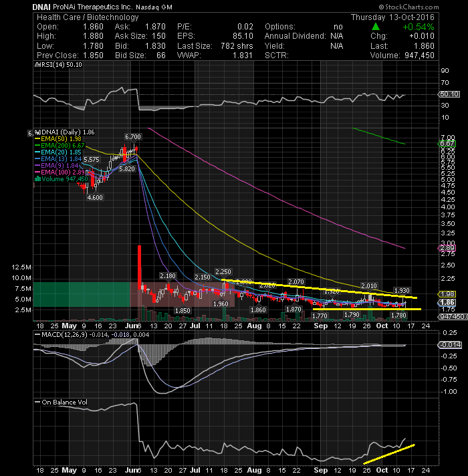The width and height of the screenshot is (468, 476).
Task: Click the Health Care / Biotechnology sector label
Action: (x=88, y=17)
